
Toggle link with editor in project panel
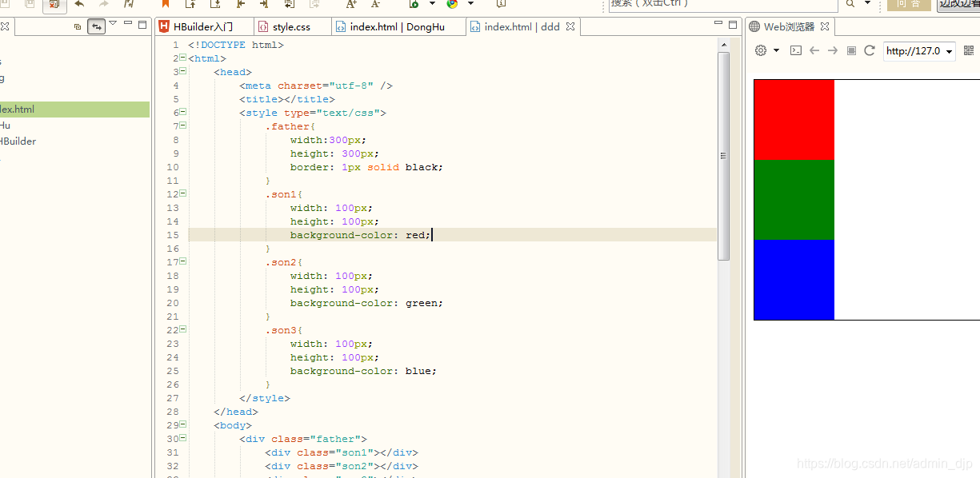tap(96, 26)
